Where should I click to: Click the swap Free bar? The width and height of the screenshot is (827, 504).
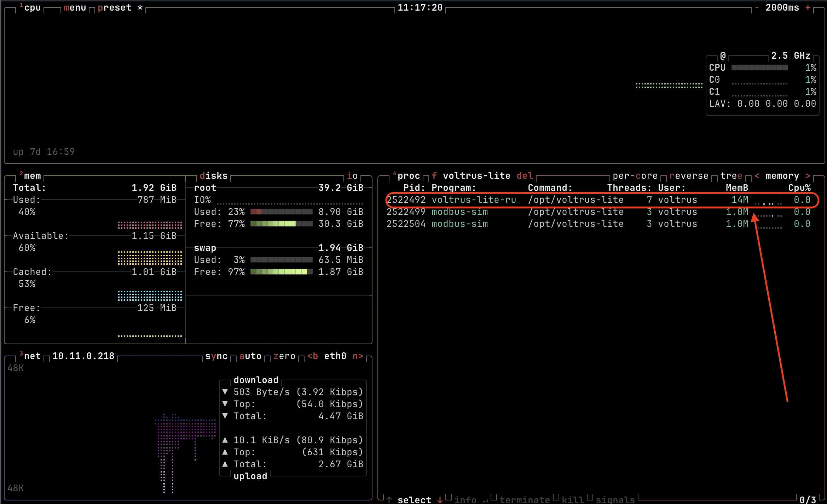[282, 272]
